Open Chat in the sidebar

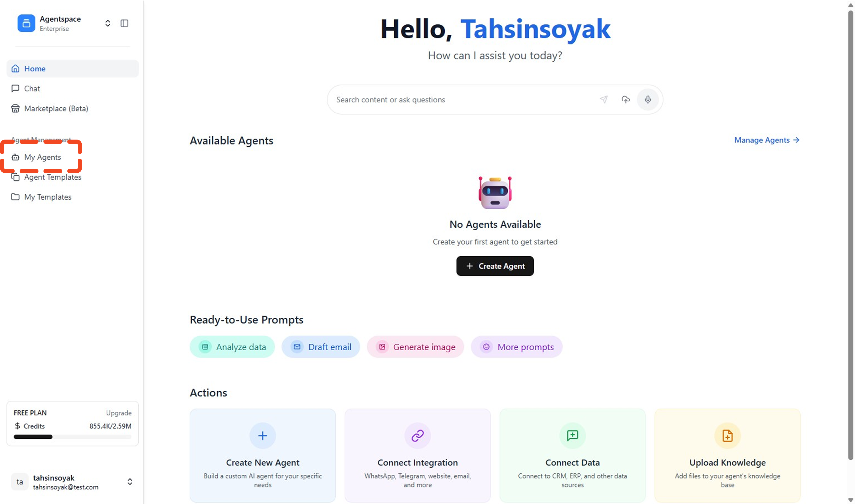tap(32, 89)
